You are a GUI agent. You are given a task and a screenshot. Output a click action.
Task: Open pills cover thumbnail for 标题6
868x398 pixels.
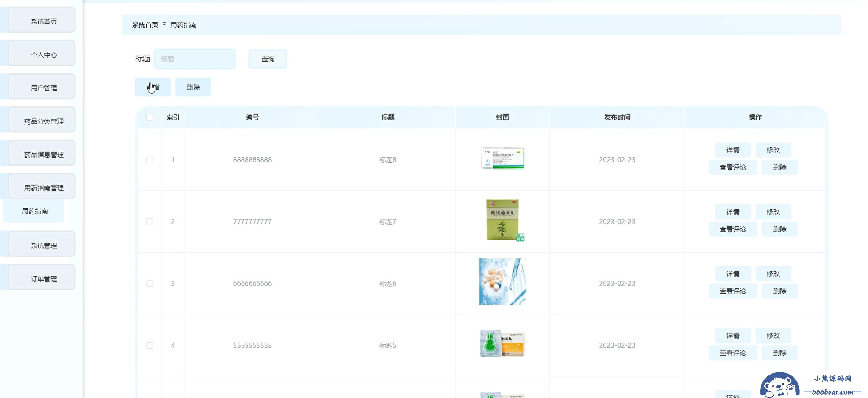point(502,282)
